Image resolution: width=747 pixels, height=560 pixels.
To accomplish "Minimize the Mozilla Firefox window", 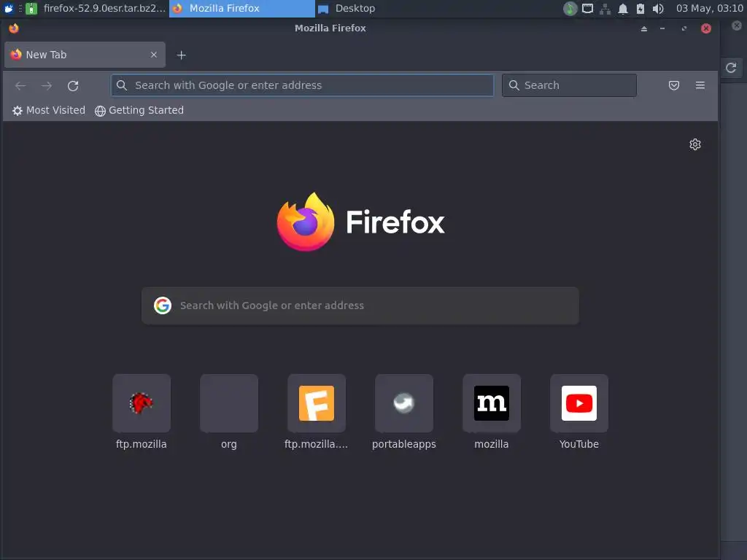I will coord(662,28).
